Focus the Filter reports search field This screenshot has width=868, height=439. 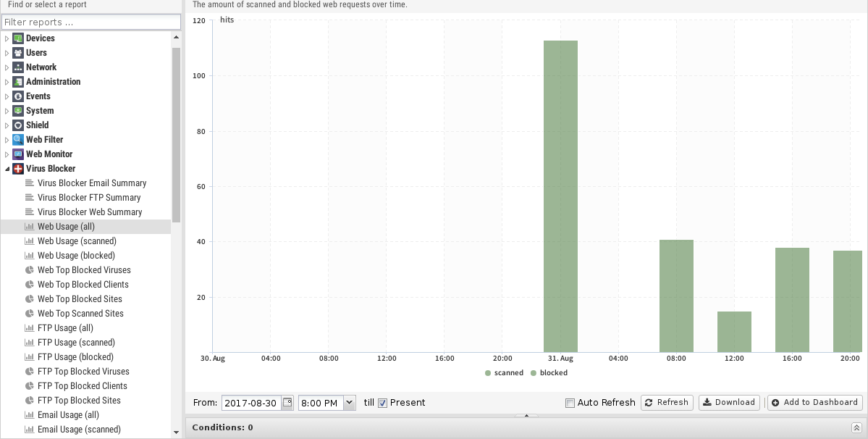click(x=90, y=22)
